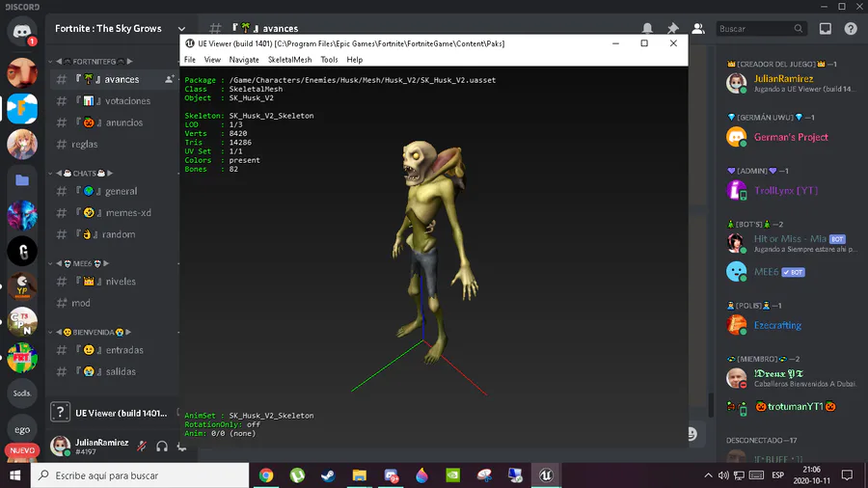Collapse the MEE6 channel category
The width and height of the screenshot is (868, 488).
(79, 263)
